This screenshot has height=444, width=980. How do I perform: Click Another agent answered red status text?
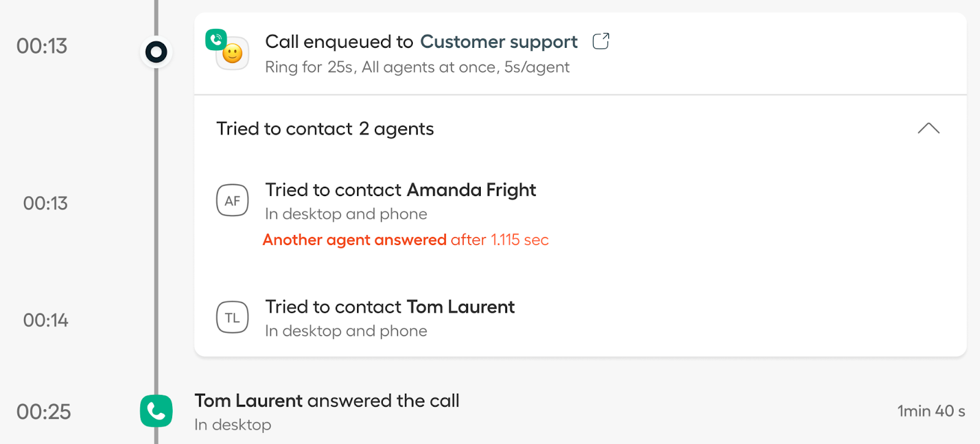[x=355, y=239]
